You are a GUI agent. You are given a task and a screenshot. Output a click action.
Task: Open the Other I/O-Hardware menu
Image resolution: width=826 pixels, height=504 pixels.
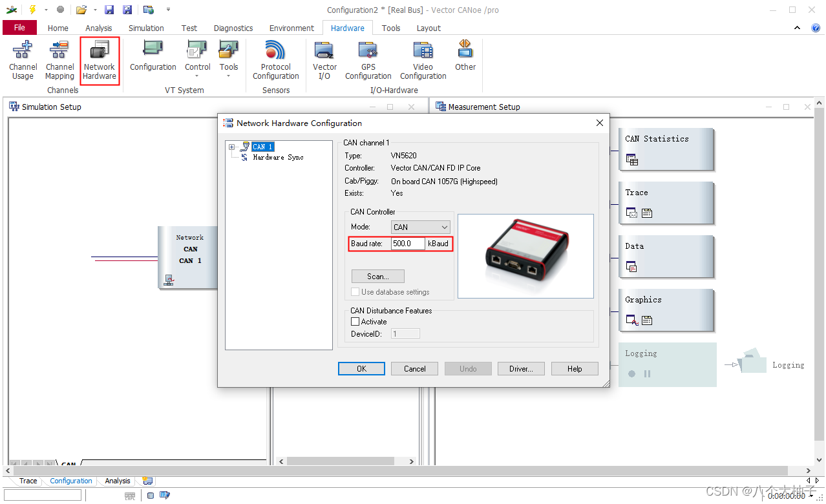(465, 56)
